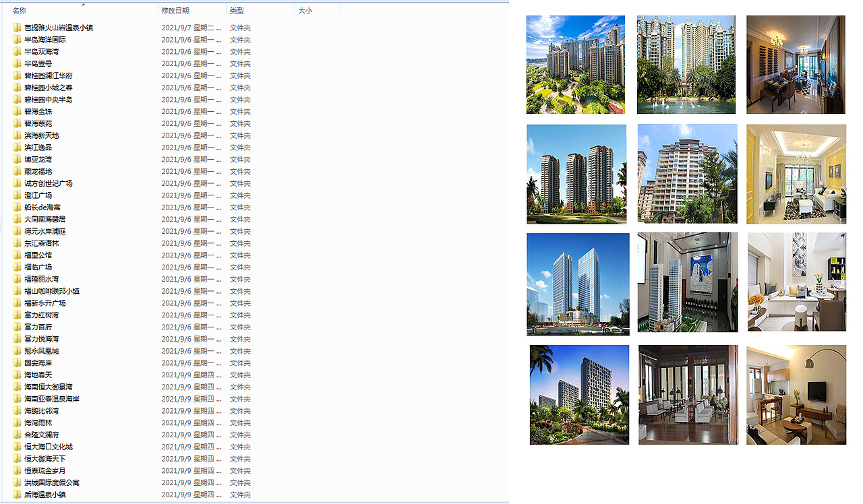Click the folder icon beside 德元水岸澜庭
This screenshot has width=863, height=504.
point(18,231)
